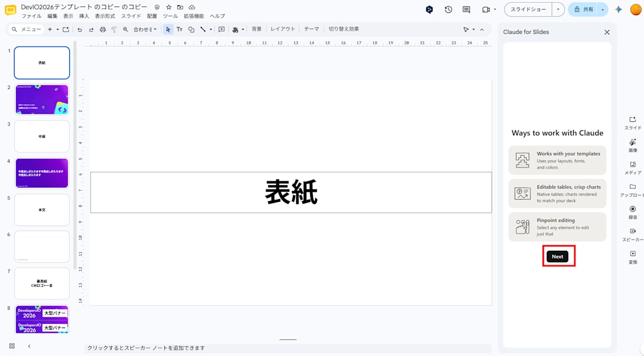This screenshot has height=356, width=644.
Task: Click the レイアウト layout button
Action: [x=283, y=29]
